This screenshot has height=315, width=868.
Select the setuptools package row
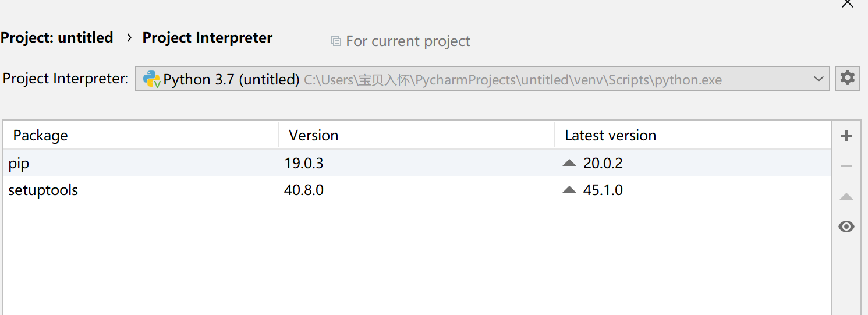[x=417, y=190]
